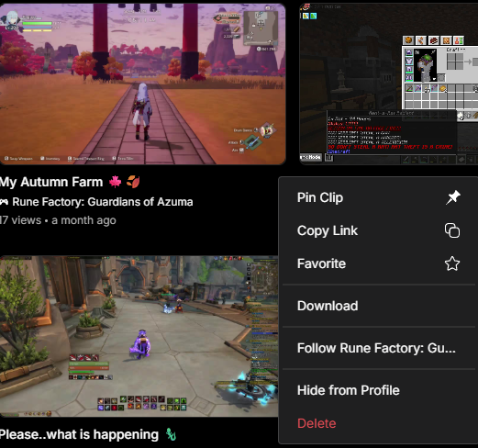Select the Favorite menu entry
This screenshot has width=478, height=448.
pos(379,263)
